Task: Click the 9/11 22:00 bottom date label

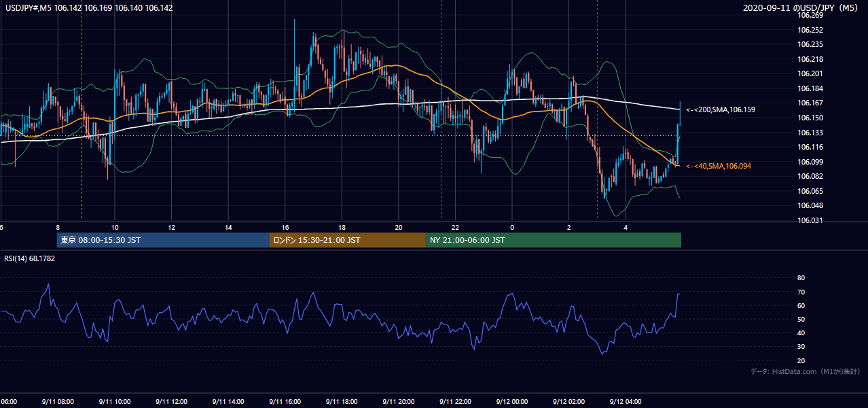Action: tap(455, 401)
